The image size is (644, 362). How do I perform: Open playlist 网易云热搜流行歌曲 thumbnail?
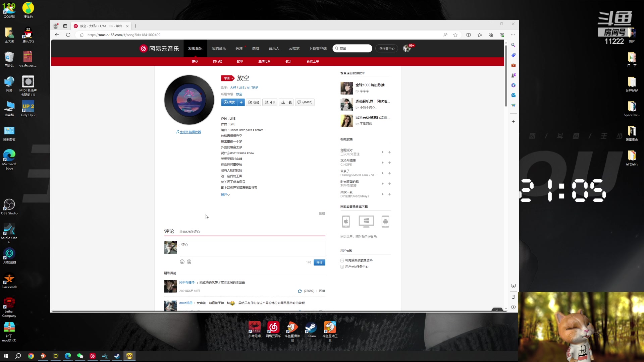[x=347, y=121]
